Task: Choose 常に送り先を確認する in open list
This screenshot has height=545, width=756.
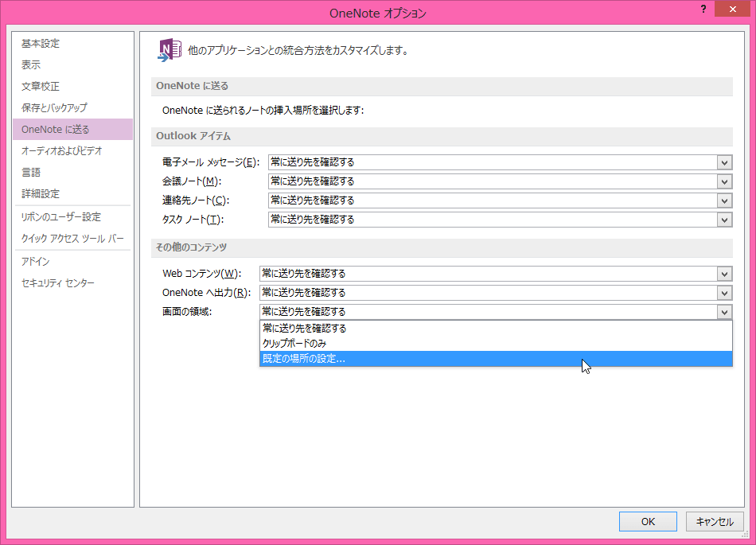Action: (x=496, y=328)
